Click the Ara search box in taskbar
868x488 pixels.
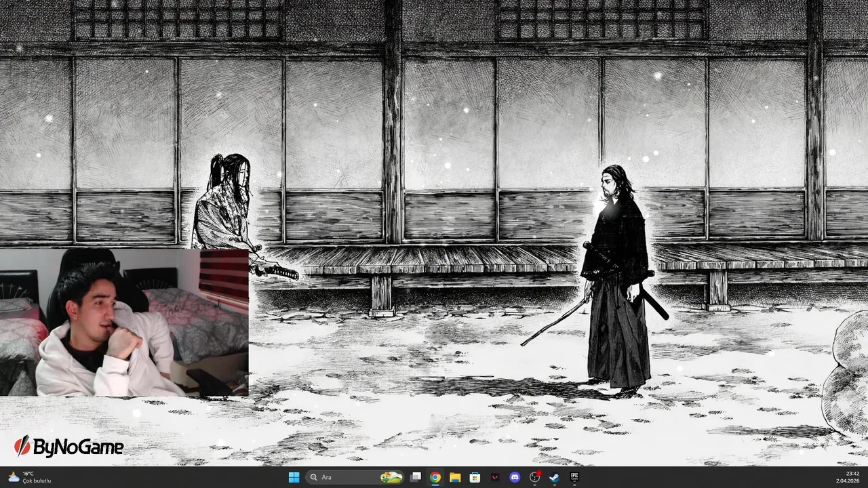pyautogui.click(x=355, y=477)
